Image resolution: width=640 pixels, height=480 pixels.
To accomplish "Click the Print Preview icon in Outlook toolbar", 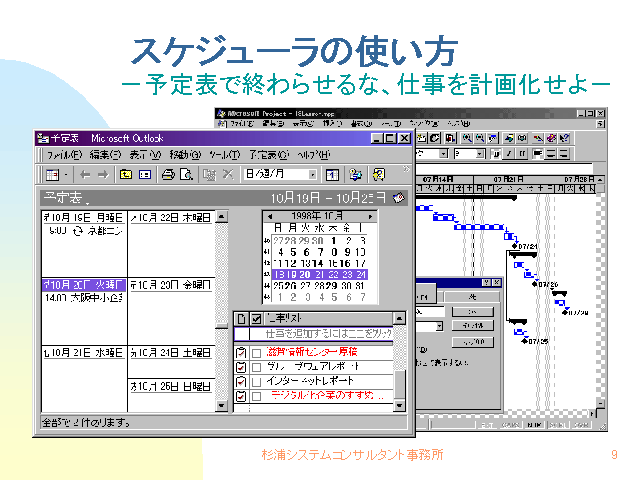I will (187, 174).
